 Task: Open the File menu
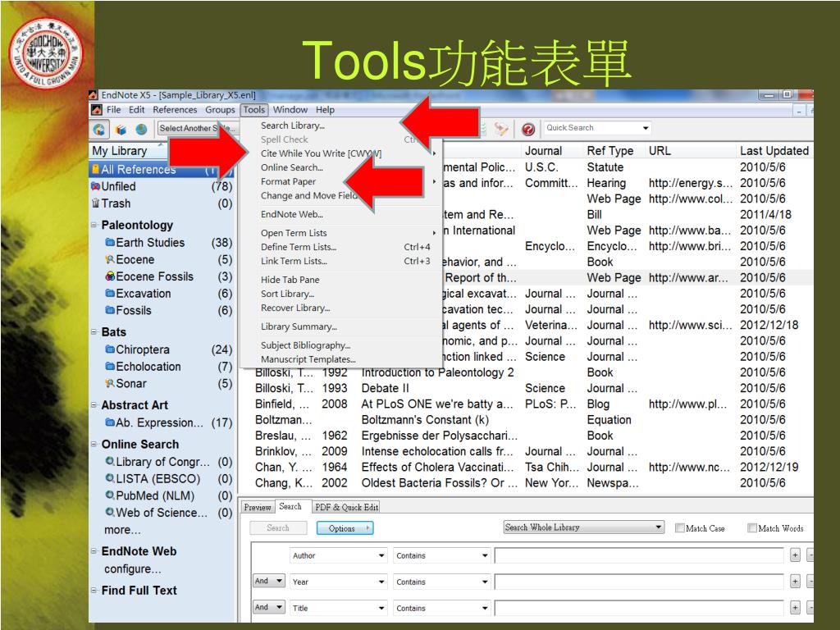(113, 110)
